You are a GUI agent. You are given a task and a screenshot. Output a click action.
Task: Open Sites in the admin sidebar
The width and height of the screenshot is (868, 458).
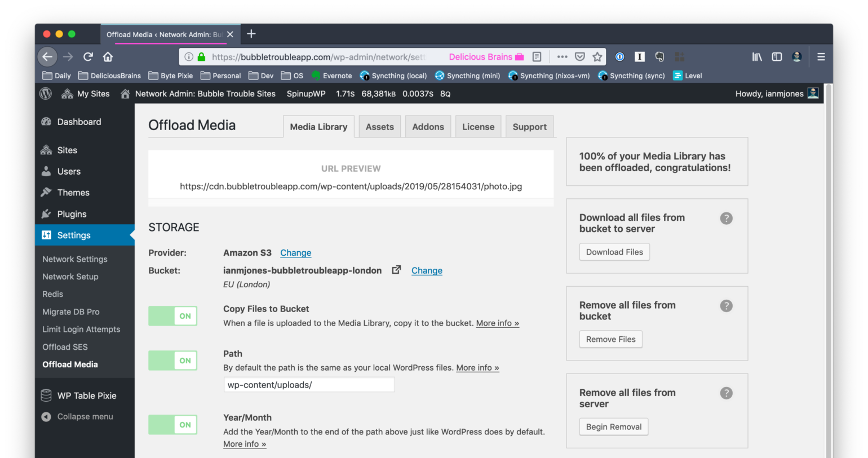(85, 150)
